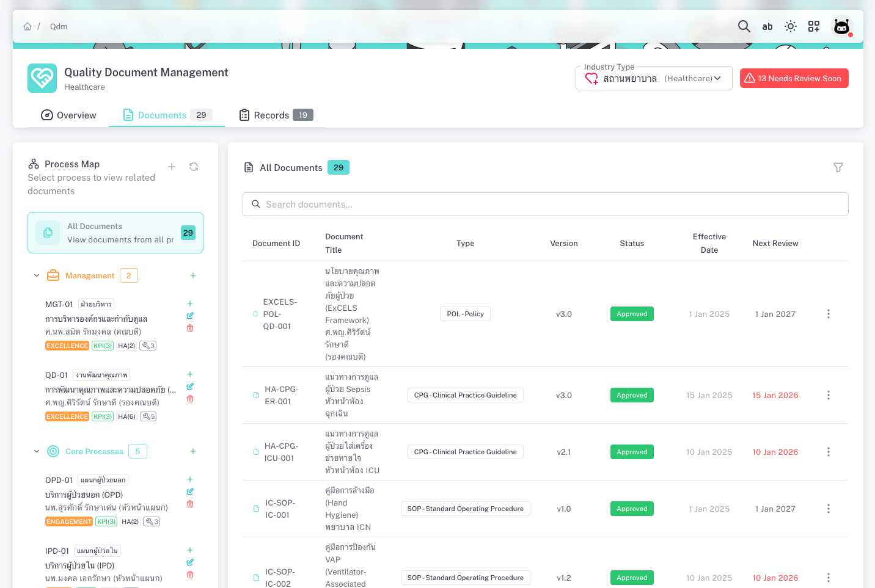Select the All Documents process card

click(x=115, y=233)
